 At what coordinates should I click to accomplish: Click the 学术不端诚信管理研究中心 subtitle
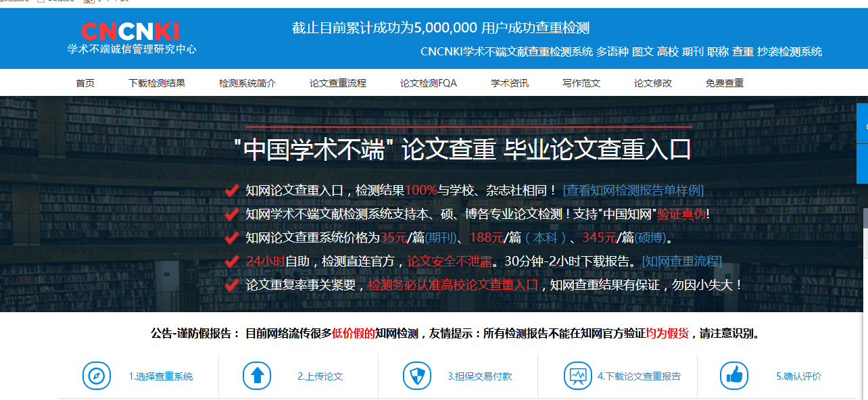pyautogui.click(x=132, y=49)
